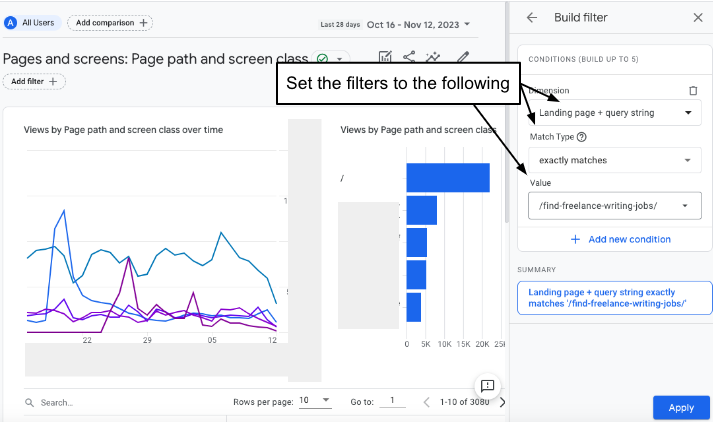
Task: Click the Go to page input
Action: point(392,401)
